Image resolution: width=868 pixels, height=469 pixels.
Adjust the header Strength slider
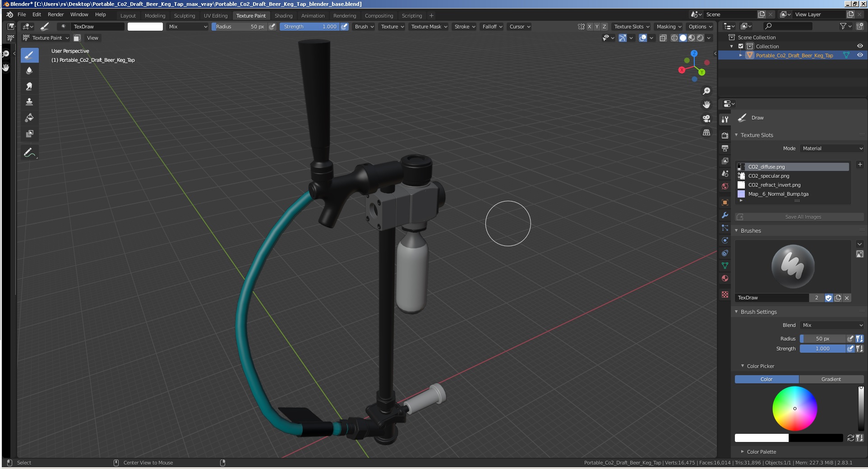310,27
